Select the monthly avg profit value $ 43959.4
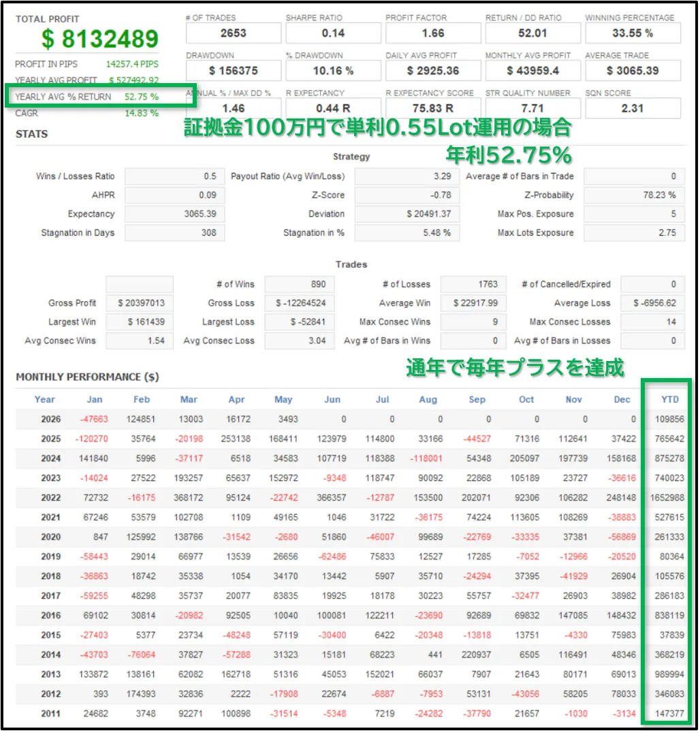 pos(532,71)
